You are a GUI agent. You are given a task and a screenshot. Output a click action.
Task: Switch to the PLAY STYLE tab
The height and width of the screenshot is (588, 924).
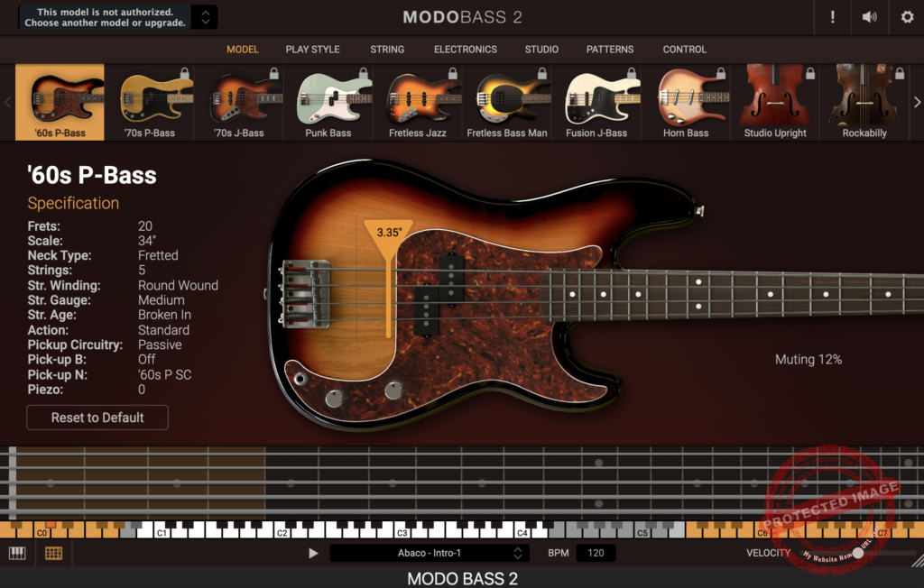click(x=312, y=50)
